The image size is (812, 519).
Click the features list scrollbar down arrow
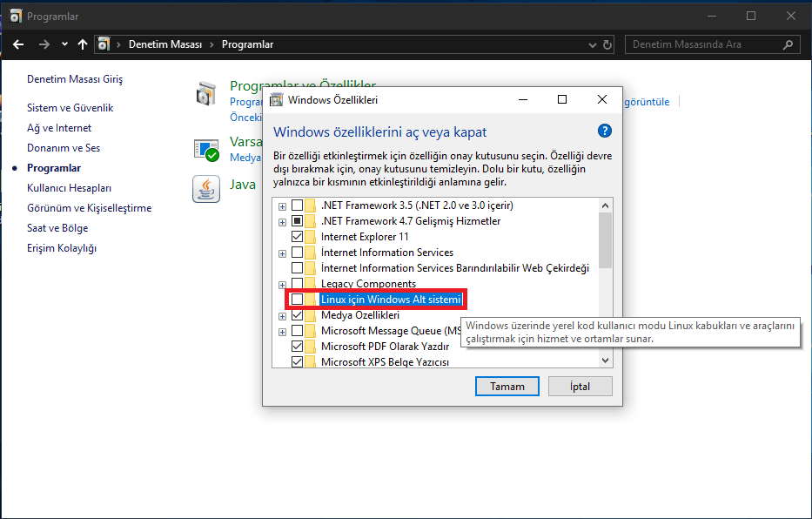pyautogui.click(x=606, y=360)
